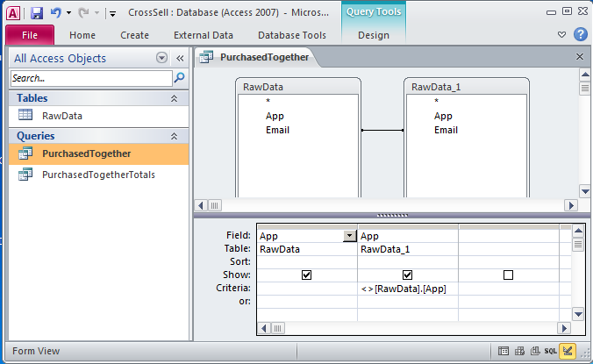Select the RawData table in navigation pane
593x364 pixels.
pos(61,115)
